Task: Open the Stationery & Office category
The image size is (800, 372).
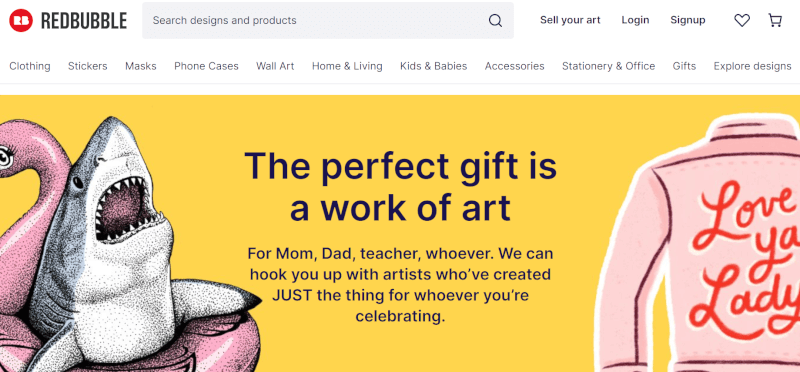Action: pos(609,66)
